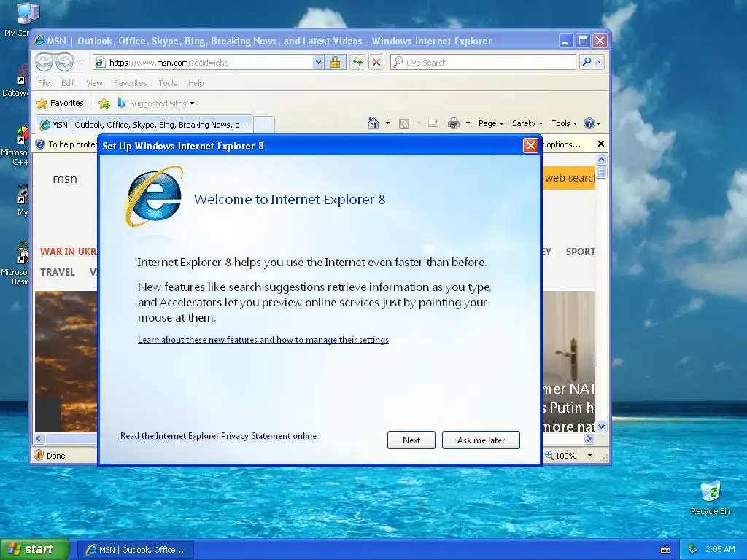Screen dimensions: 747x560
Task: Open the recent pages dropdown beside Forward
Action: point(80,63)
